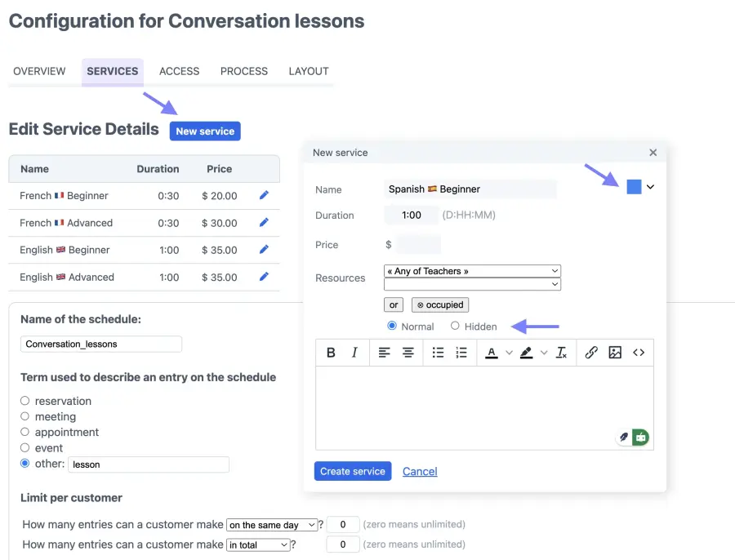Edit the French Beginner service pencil icon
Screen dimensions: 735x560
264,195
